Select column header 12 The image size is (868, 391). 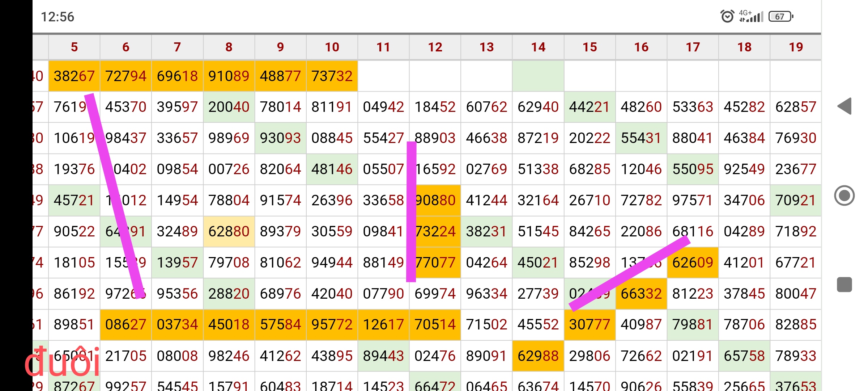pyautogui.click(x=435, y=47)
